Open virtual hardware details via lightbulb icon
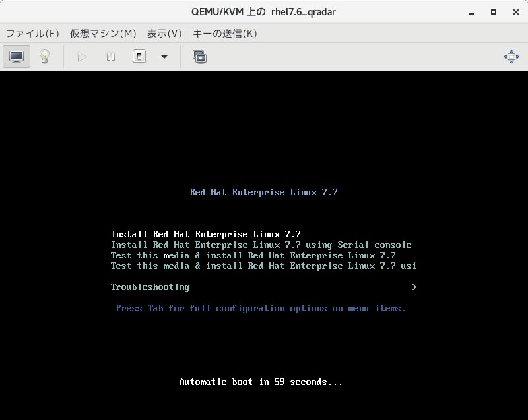 (44, 57)
